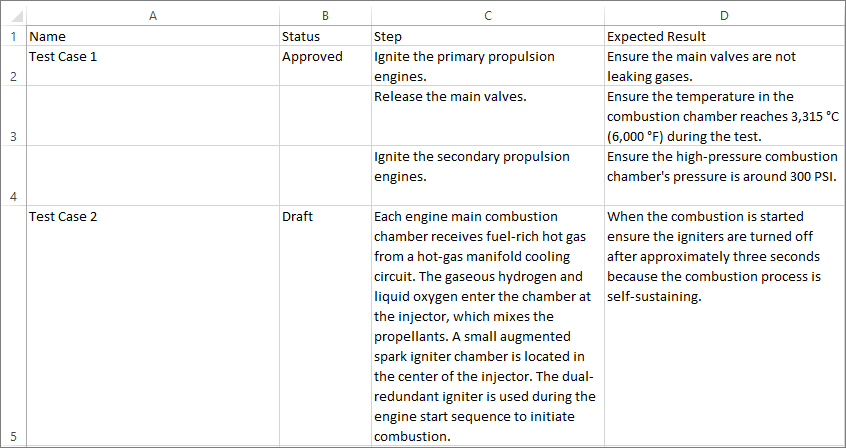Select column D header

pyautogui.click(x=723, y=16)
